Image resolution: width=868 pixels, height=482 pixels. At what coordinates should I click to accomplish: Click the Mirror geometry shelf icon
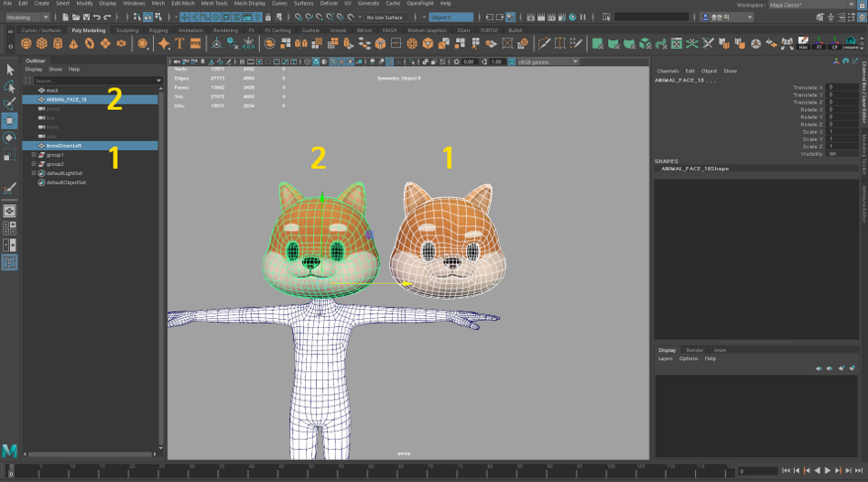[301, 43]
